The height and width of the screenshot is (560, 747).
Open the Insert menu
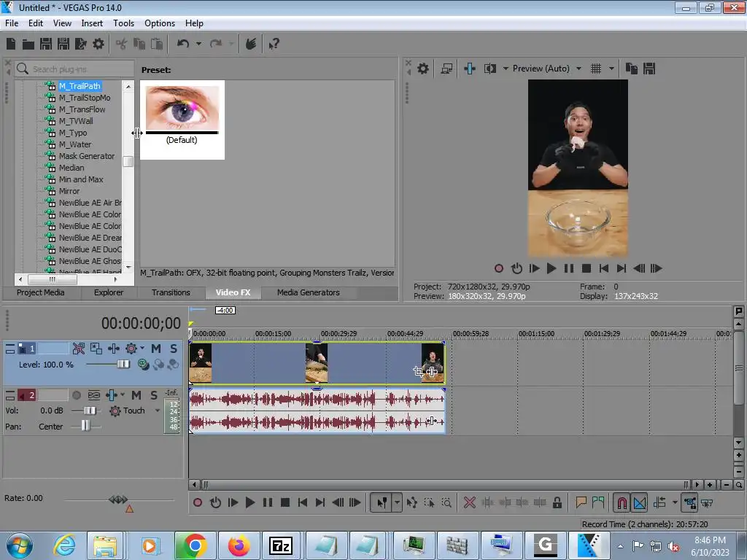pos(92,23)
